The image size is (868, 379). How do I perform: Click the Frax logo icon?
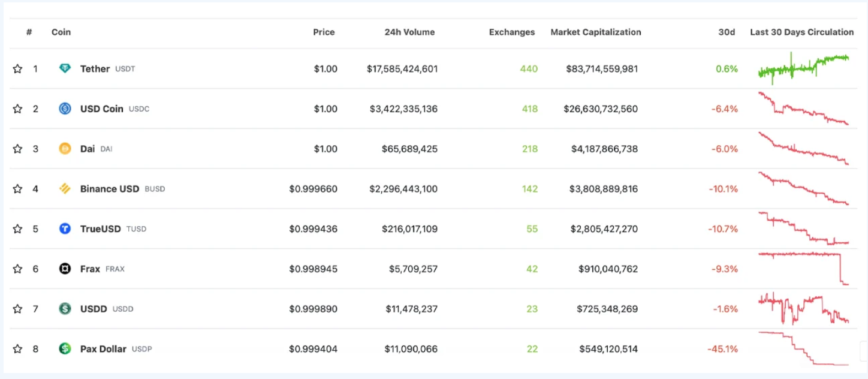(65, 269)
